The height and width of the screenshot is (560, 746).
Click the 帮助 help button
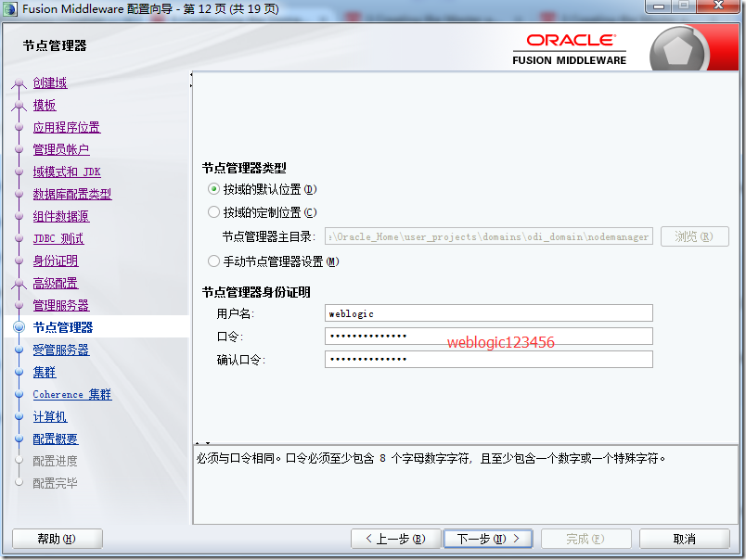point(58,539)
